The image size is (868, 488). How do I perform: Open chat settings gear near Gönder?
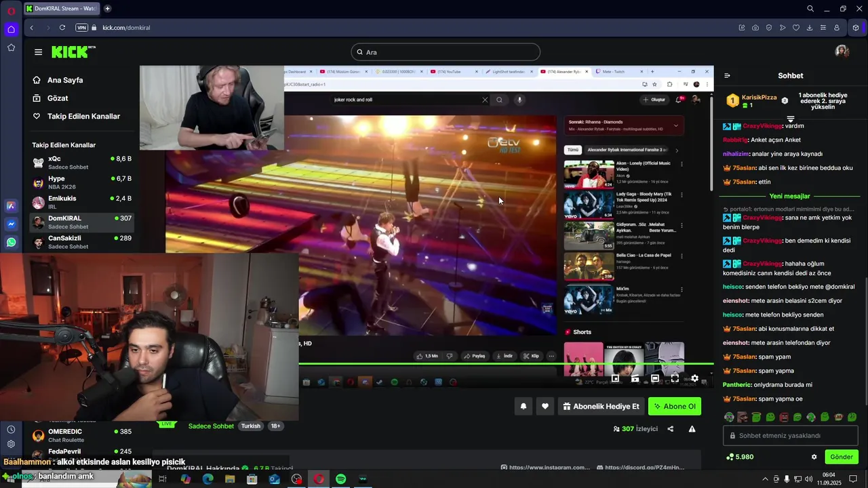814,457
